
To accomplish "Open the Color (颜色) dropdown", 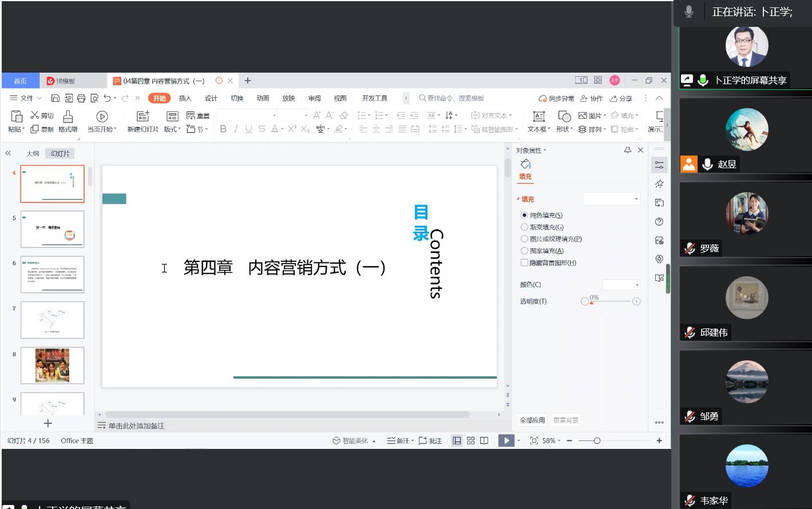I will [621, 285].
